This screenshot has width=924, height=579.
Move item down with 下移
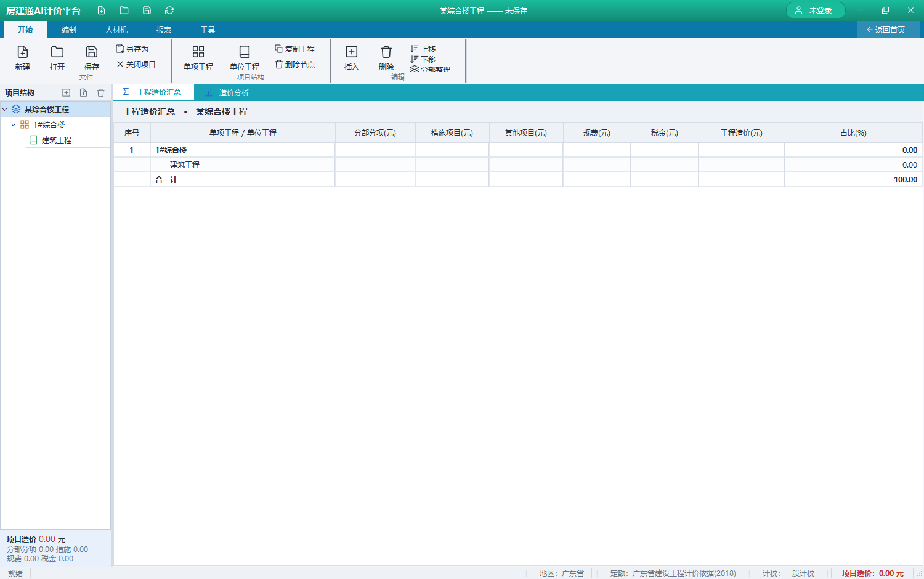[423, 59]
